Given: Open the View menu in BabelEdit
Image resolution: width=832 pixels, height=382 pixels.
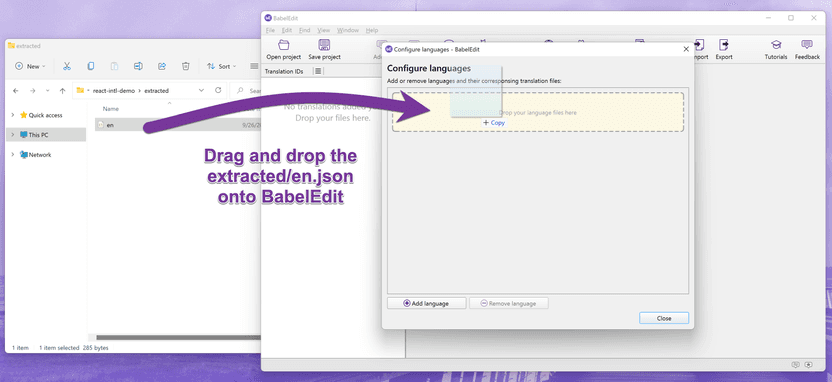Looking at the screenshot, I should [324, 30].
